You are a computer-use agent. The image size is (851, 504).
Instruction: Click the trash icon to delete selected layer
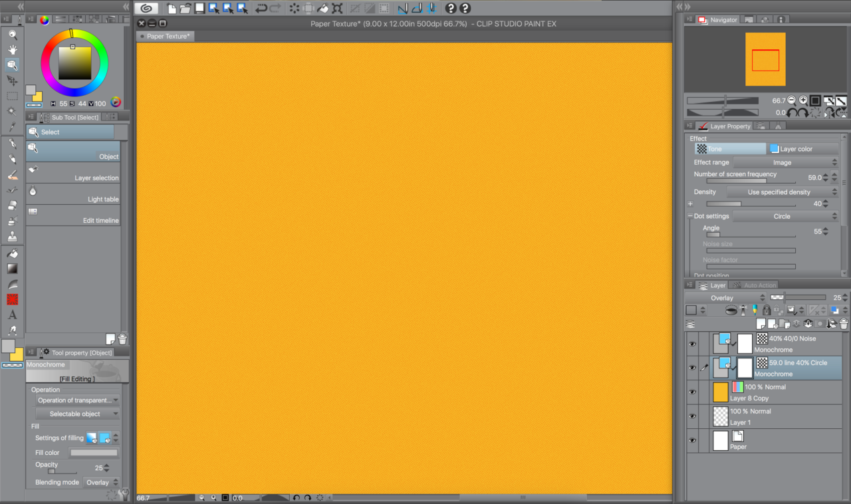pyautogui.click(x=843, y=324)
